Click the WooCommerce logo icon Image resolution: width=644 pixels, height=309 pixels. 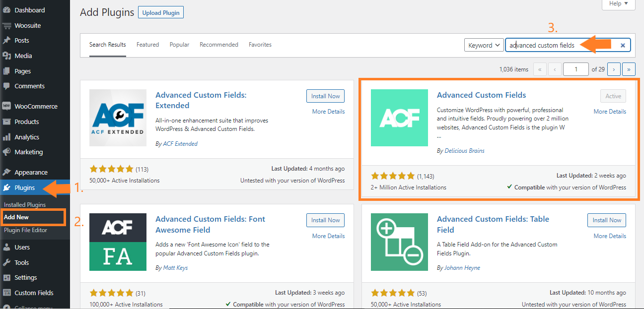click(7, 106)
